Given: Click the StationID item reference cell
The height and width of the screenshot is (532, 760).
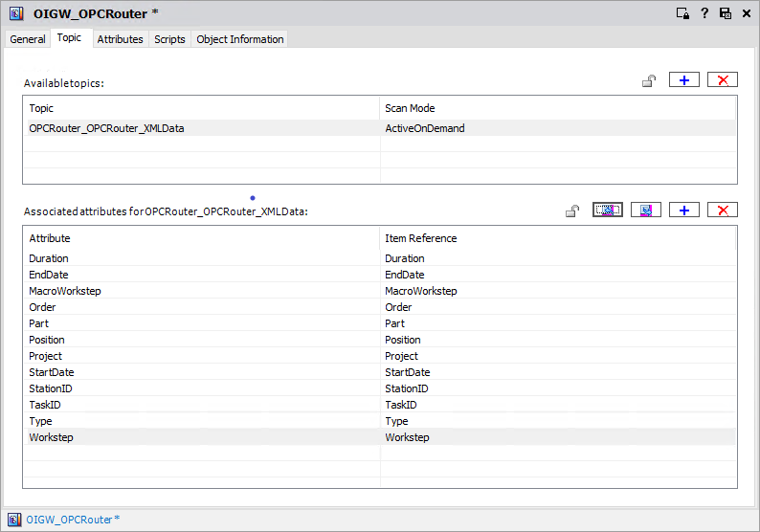Looking at the screenshot, I should point(558,388).
